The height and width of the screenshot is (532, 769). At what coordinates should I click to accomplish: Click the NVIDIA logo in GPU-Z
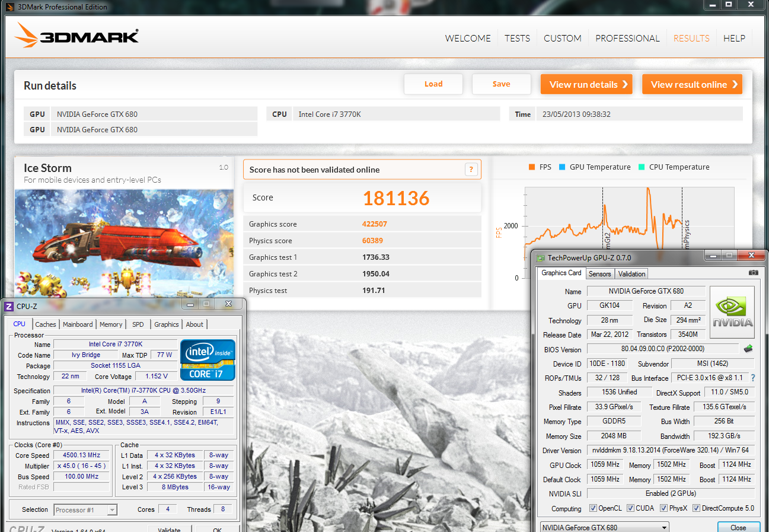coord(732,312)
